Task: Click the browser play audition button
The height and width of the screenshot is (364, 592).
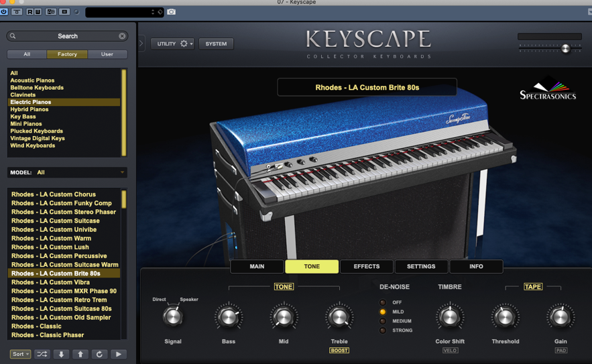Action: tap(119, 354)
